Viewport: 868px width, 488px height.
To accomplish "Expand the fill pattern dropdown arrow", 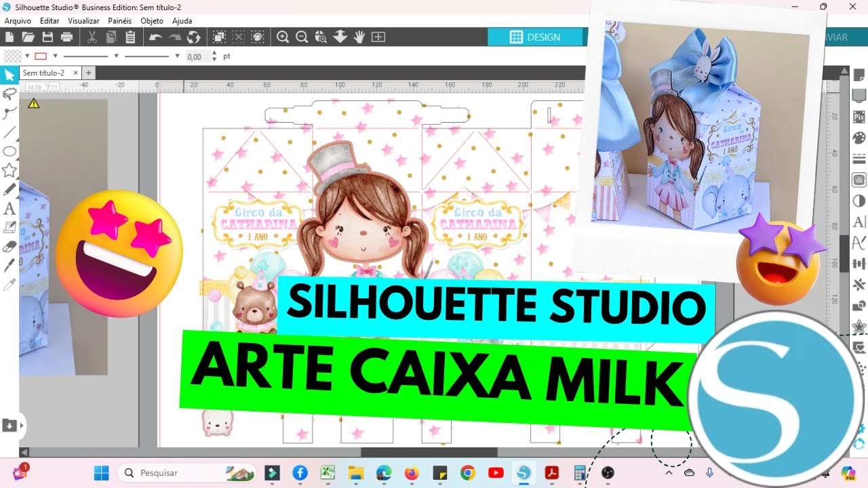I will [28, 56].
